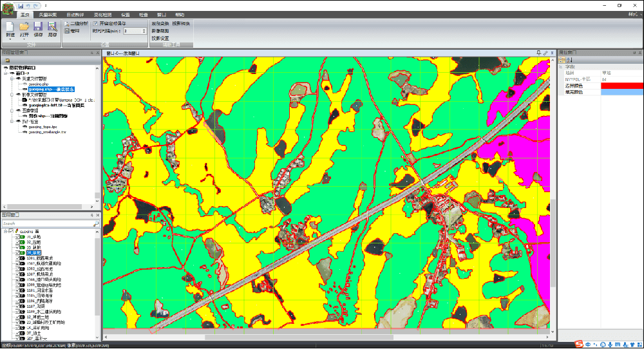Toggle the root quoqing legend checkbox

point(10,231)
